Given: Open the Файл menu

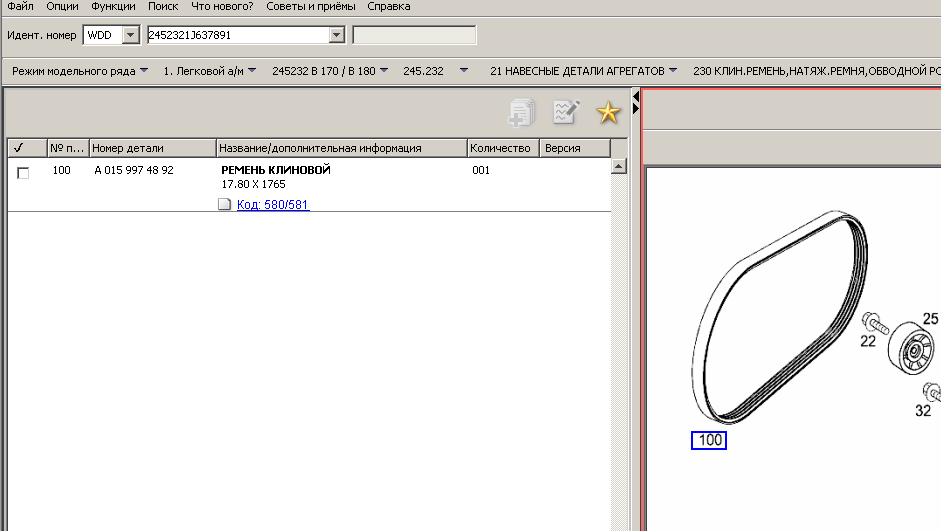Looking at the screenshot, I should pyautogui.click(x=20, y=6).
